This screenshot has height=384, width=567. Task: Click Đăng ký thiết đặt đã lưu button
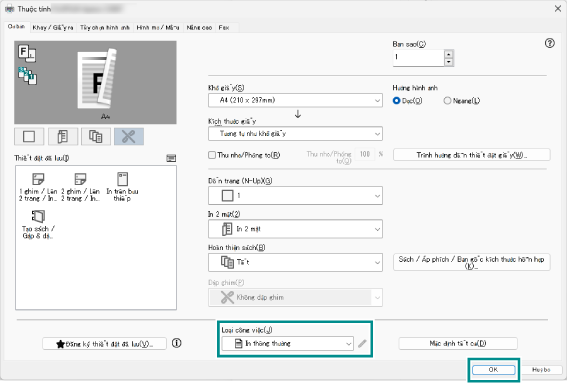(105, 344)
